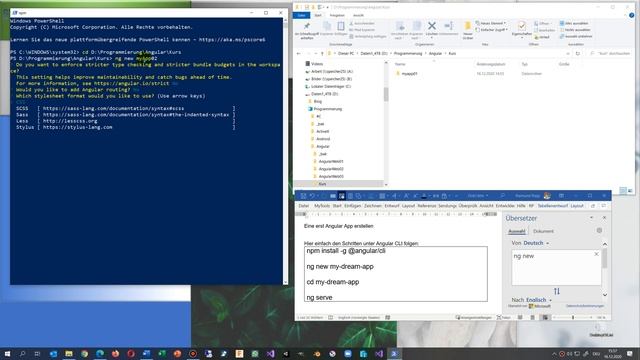640x360 pixels.
Task: Open Windows Start menu
Action: click(7, 353)
